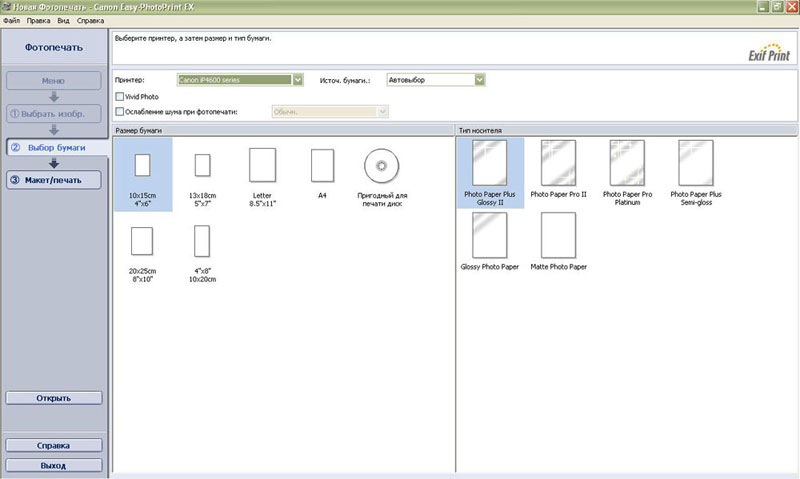Click the application icon in title bar

[x=7, y=7]
